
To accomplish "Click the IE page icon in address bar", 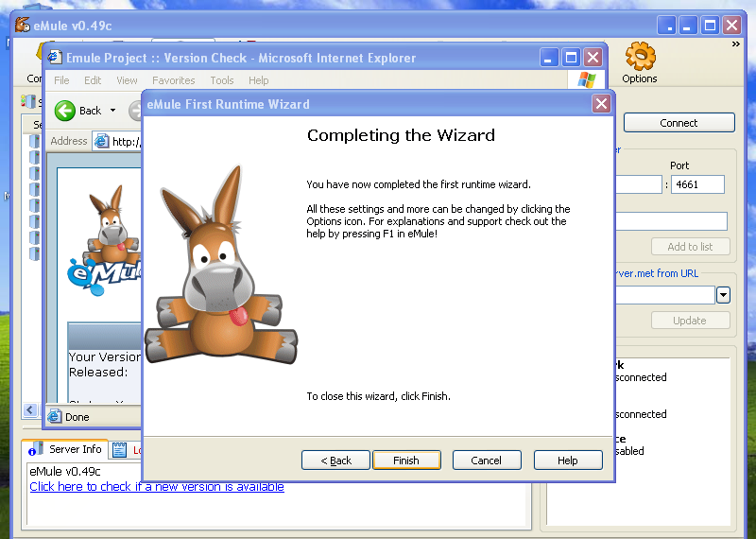I will (x=101, y=141).
